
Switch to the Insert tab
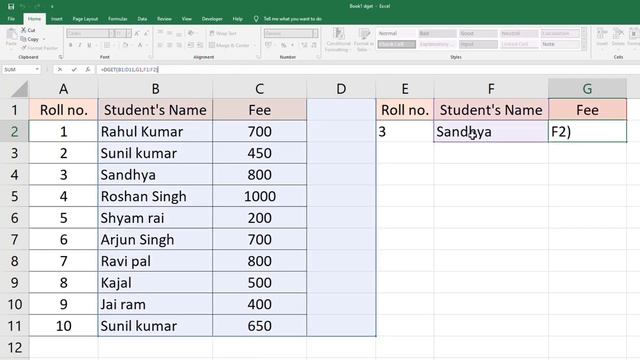point(57,19)
